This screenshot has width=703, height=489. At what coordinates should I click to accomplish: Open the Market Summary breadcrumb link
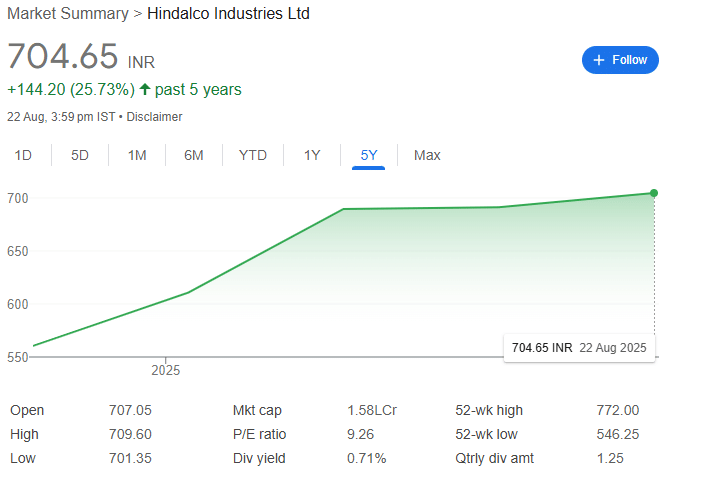(x=68, y=13)
